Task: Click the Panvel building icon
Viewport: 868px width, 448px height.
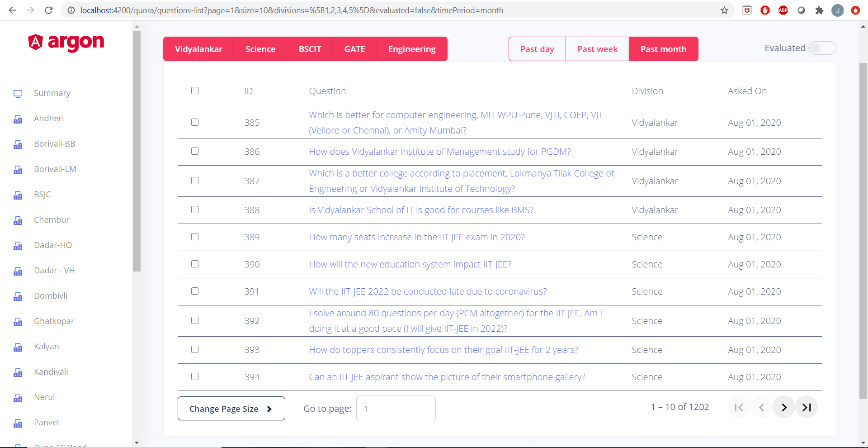Action: click(18, 423)
